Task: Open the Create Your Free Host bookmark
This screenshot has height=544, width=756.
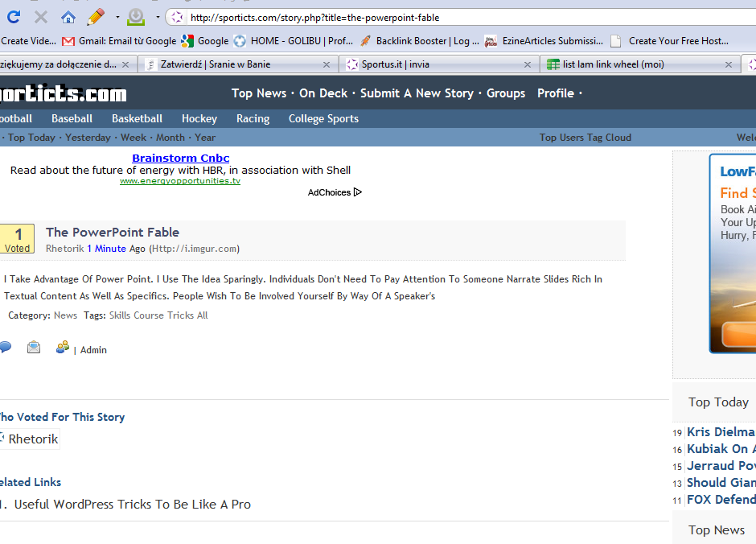Action: point(670,41)
